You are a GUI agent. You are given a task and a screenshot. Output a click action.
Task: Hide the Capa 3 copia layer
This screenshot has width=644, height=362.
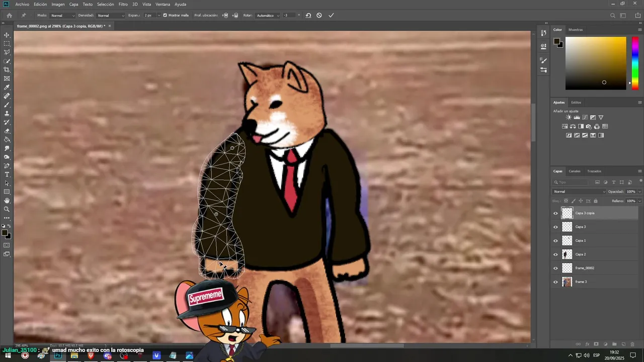(555, 213)
